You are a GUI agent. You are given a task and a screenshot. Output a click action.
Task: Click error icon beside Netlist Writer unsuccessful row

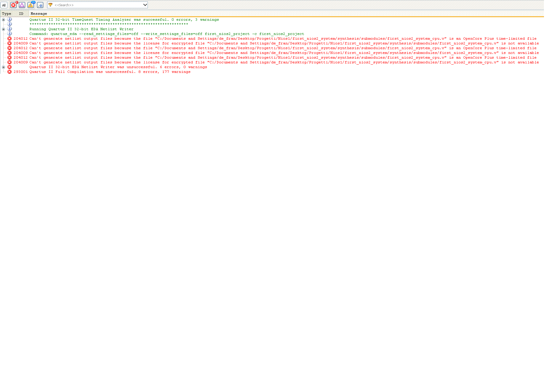(x=9, y=67)
